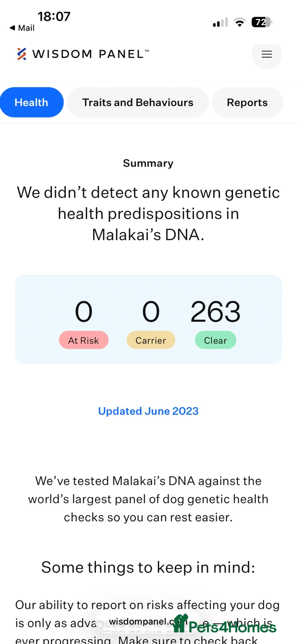Open the Reports tab
297x644 pixels.
coord(247,102)
